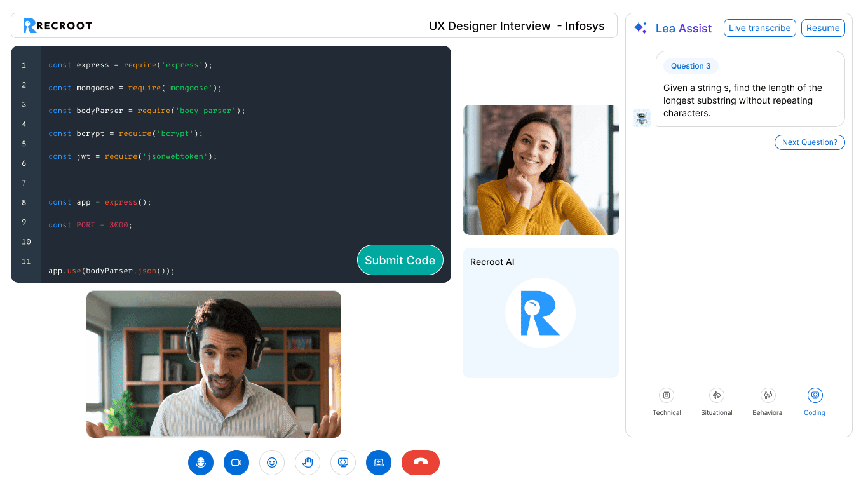Mute the microphone in the call toolbar
Viewport: 868px width, 488px height.
[x=201, y=463]
